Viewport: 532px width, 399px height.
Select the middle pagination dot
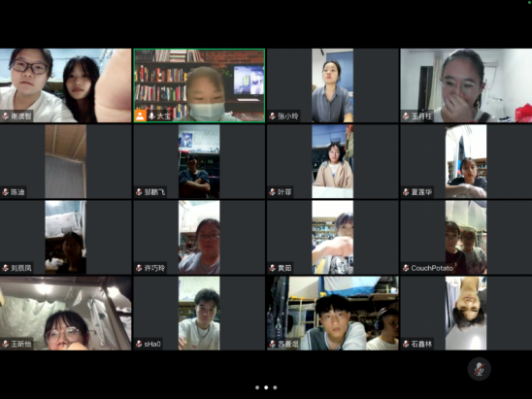coord(266,387)
